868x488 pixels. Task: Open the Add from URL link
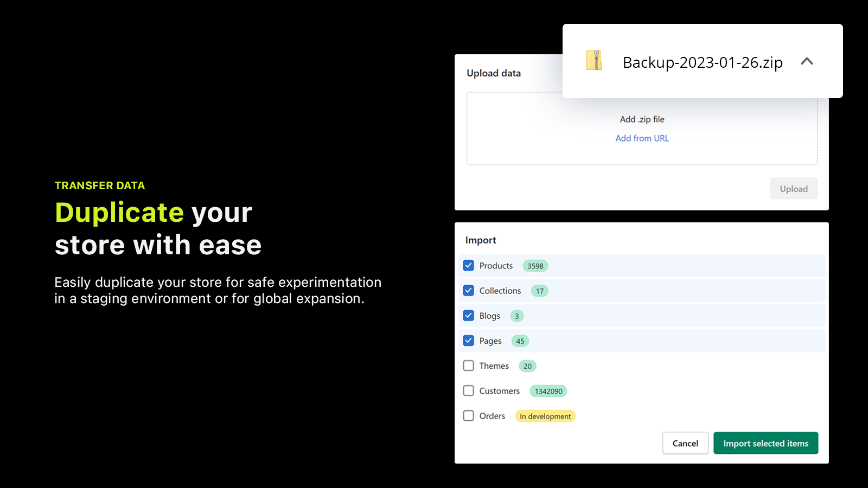(x=642, y=138)
